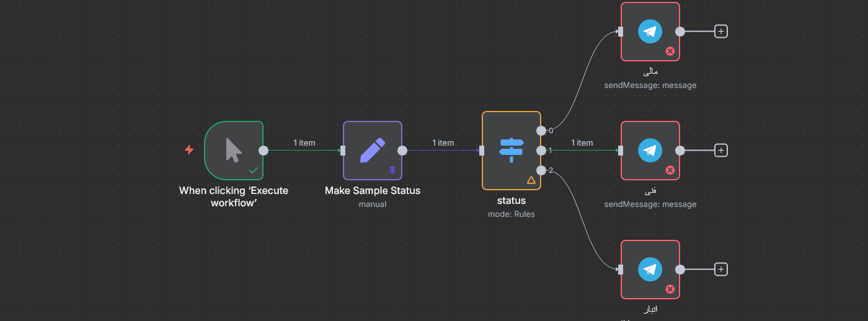Click the Telegram icon of the middle فنی node
Viewport: 868px width, 321px height.
tap(650, 150)
